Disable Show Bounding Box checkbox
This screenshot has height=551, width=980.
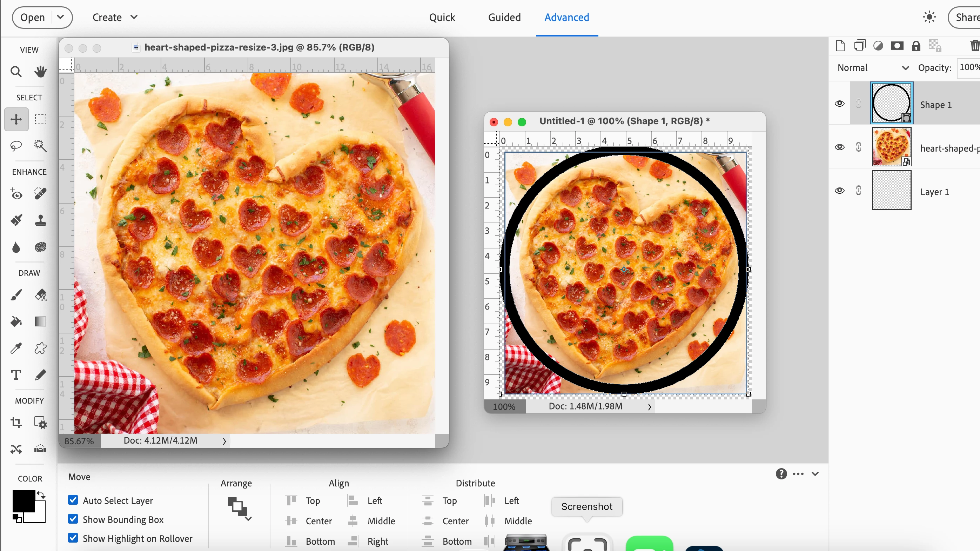pyautogui.click(x=73, y=519)
